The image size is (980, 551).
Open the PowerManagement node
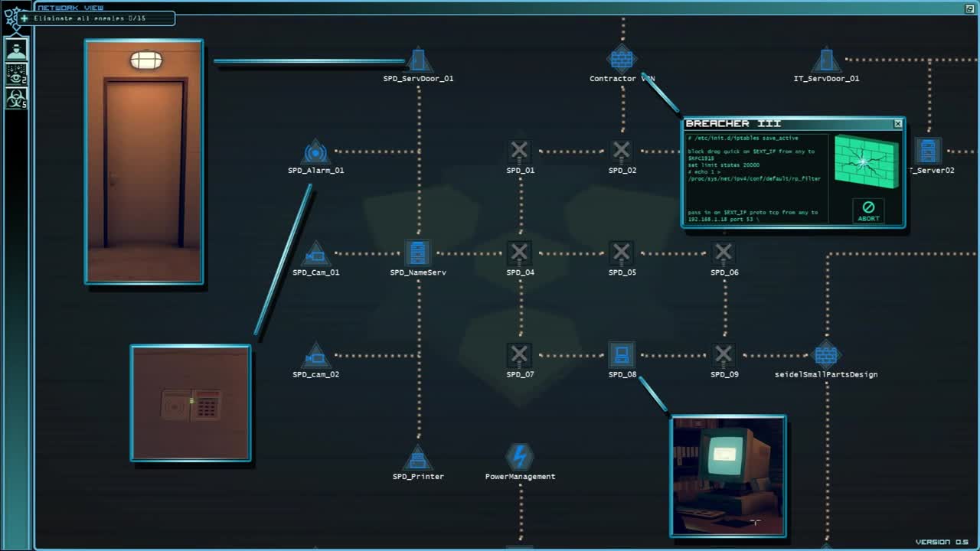(520, 457)
